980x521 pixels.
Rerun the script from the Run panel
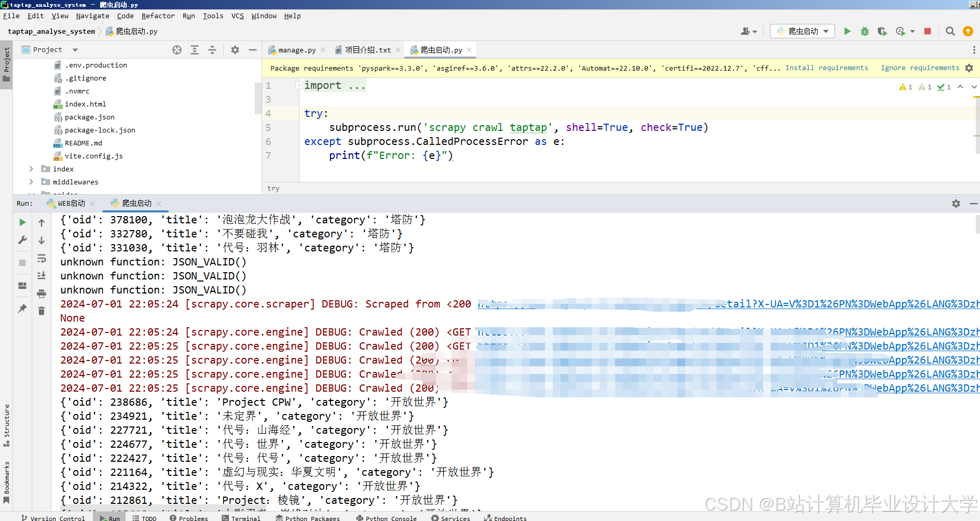[x=22, y=222]
